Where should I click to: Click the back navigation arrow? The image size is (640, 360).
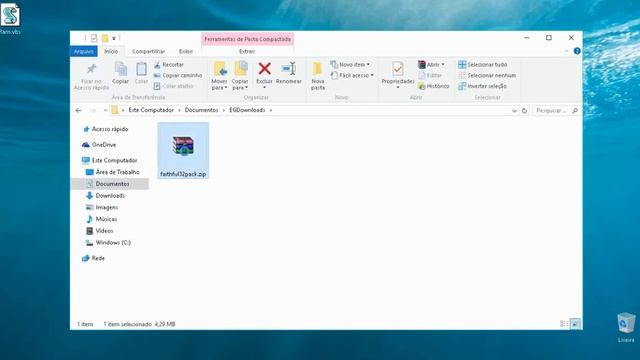[x=78, y=110]
